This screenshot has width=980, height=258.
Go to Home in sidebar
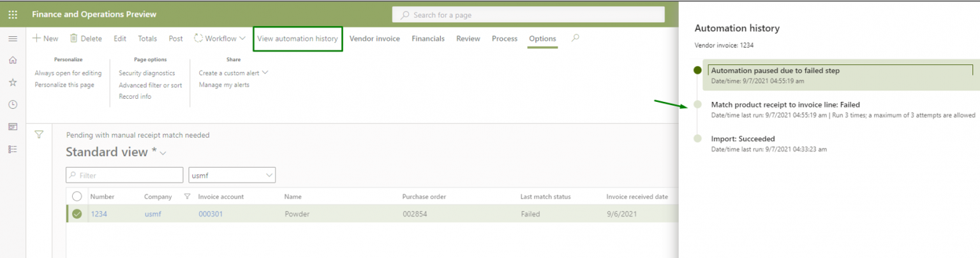tap(13, 60)
